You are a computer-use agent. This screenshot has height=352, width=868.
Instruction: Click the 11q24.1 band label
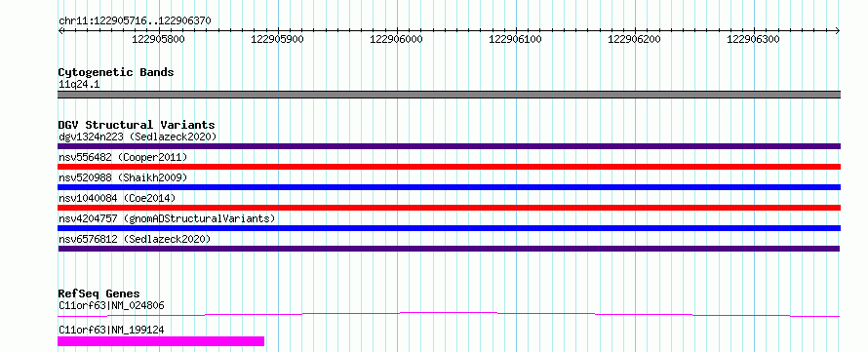79,85
